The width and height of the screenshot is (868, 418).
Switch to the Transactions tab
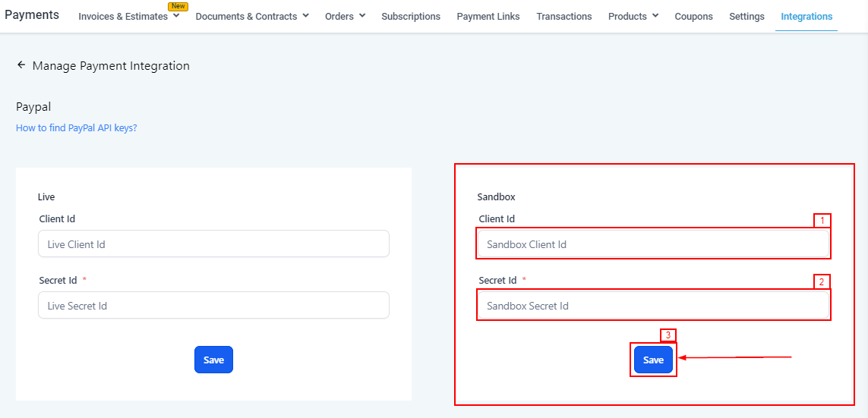point(563,16)
